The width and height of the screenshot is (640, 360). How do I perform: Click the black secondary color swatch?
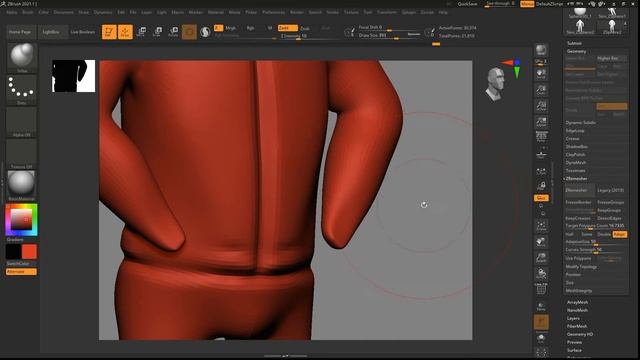(13, 252)
